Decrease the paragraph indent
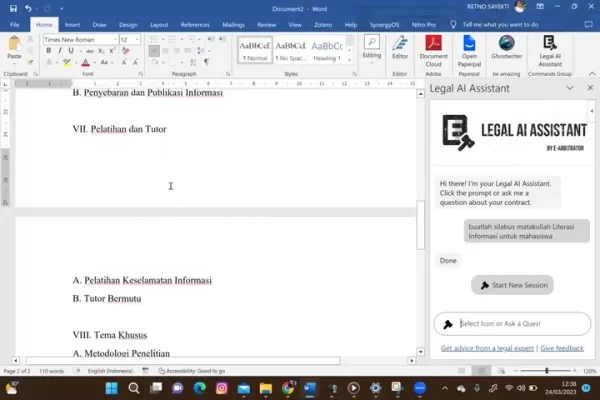 point(211,39)
